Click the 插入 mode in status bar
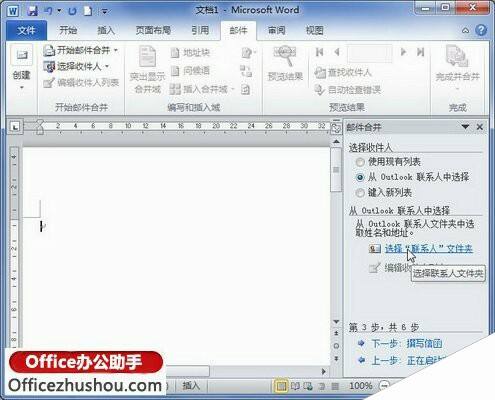Screen dimensions: 495x400 (191, 386)
